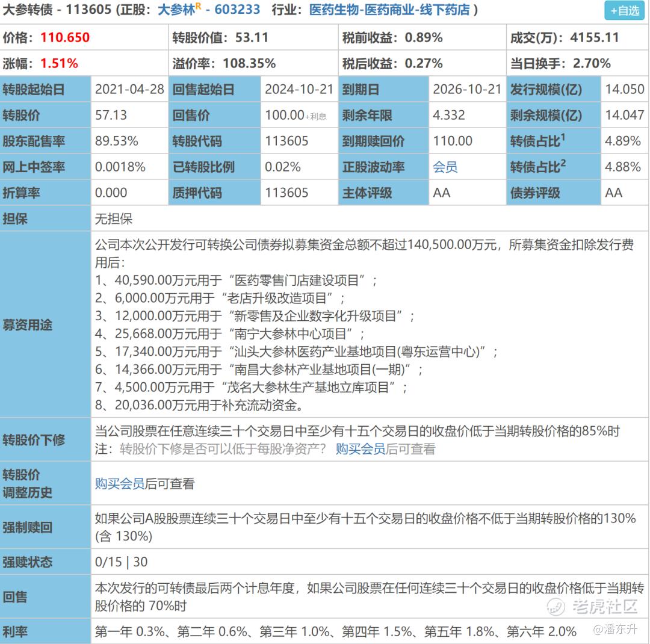Click 剩余年限 value 4.332
Image resolution: width=650 pixels, height=644 pixels.
click(449, 115)
